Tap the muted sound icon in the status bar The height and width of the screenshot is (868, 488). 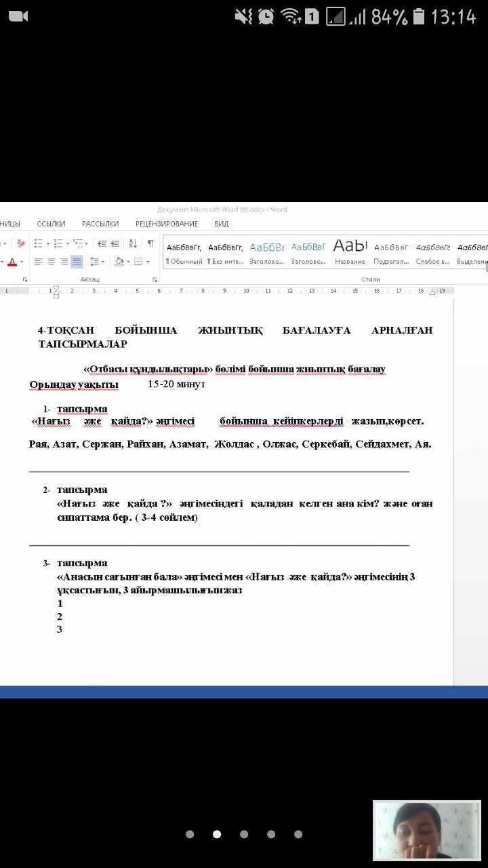[x=243, y=16]
